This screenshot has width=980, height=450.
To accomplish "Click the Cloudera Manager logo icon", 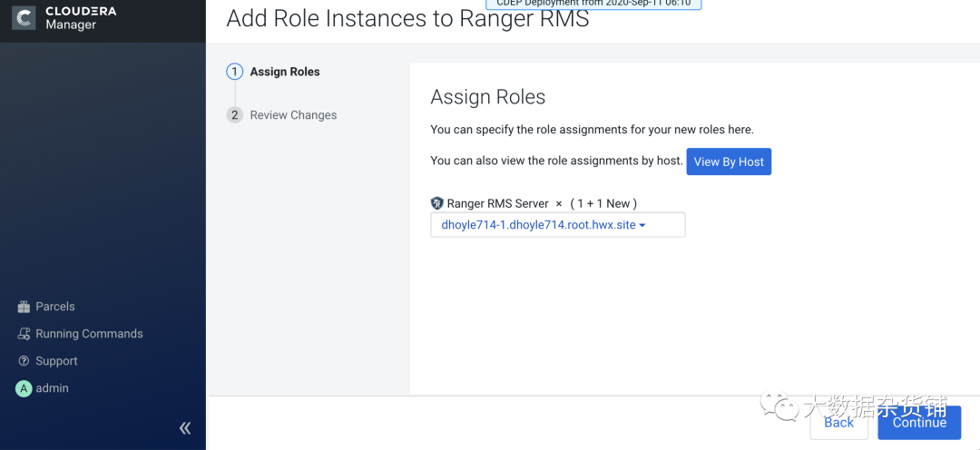I will coord(24,18).
